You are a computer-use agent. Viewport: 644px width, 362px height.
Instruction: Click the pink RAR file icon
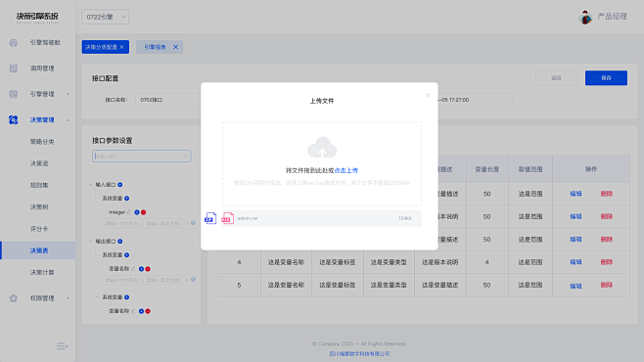228,218
